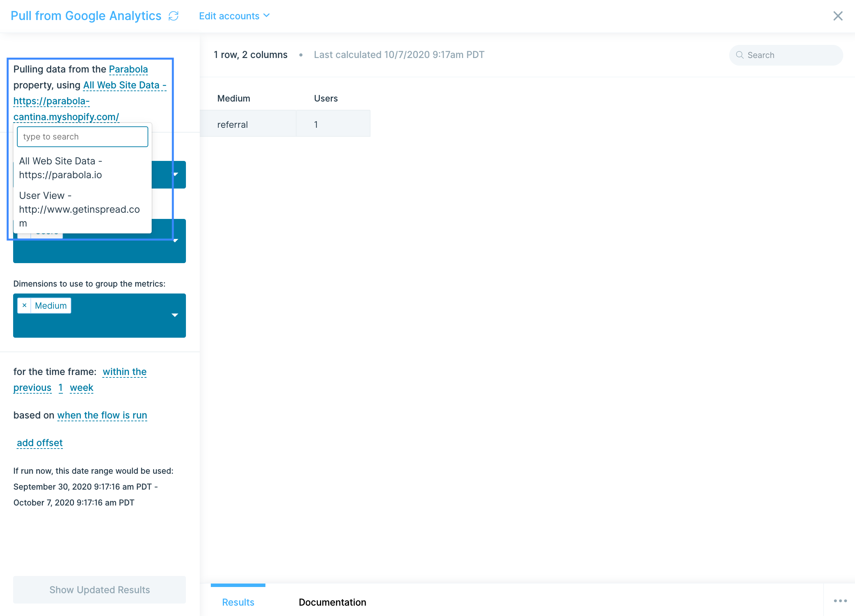Click the 'week' time unit link
The width and height of the screenshot is (855, 616).
[82, 388]
